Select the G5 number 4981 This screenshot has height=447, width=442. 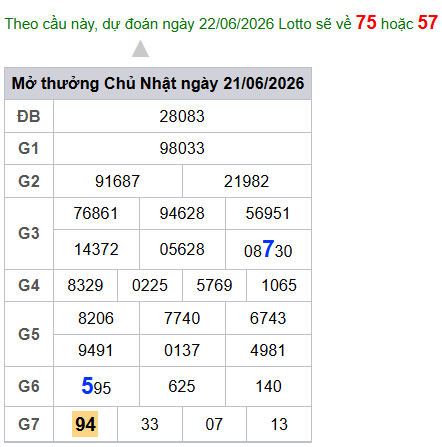[x=268, y=350]
